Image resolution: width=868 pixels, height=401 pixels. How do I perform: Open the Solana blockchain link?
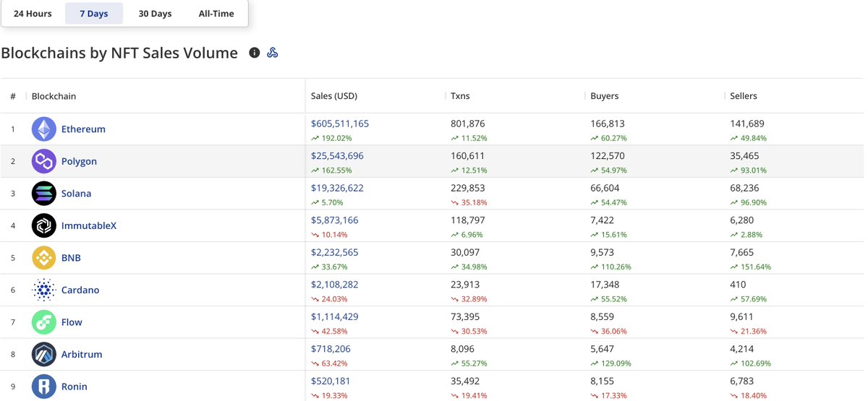click(76, 194)
